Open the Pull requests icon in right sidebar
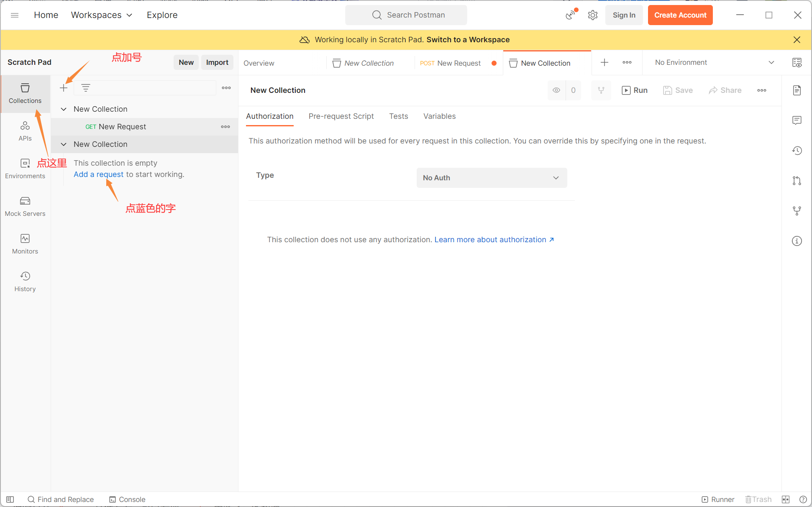 pos(797,181)
